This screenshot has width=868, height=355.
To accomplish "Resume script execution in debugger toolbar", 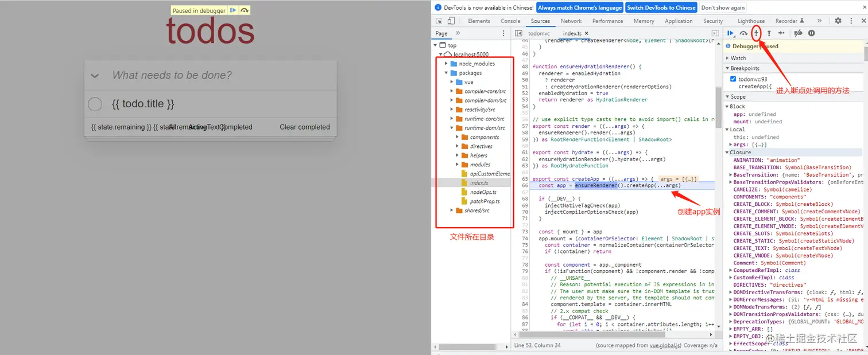I will (731, 33).
